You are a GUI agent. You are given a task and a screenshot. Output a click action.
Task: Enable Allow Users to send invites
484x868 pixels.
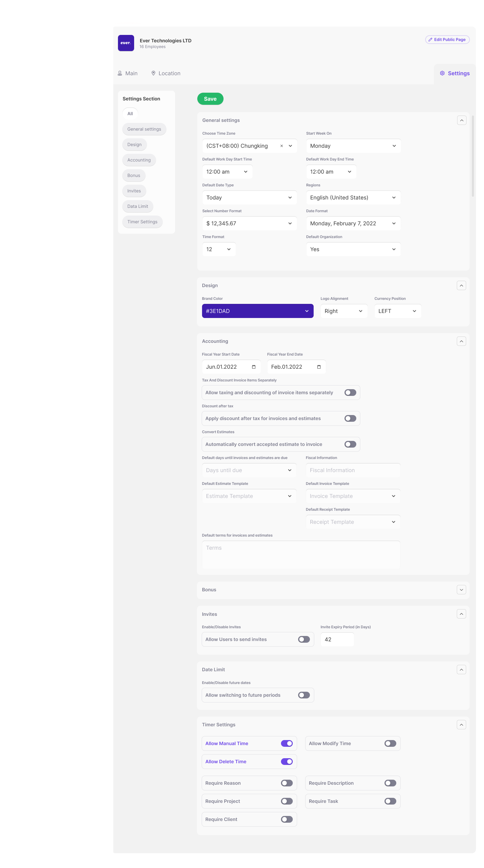(x=304, y=640)
